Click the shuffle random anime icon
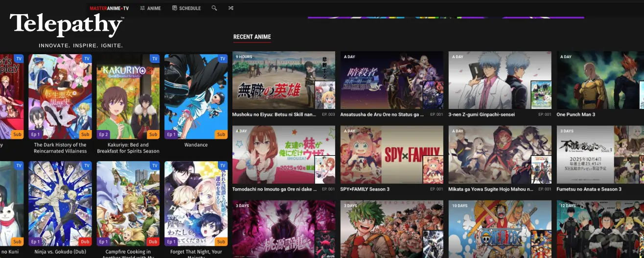The width and height of the screenshot is (644, 258). (230, 8)
